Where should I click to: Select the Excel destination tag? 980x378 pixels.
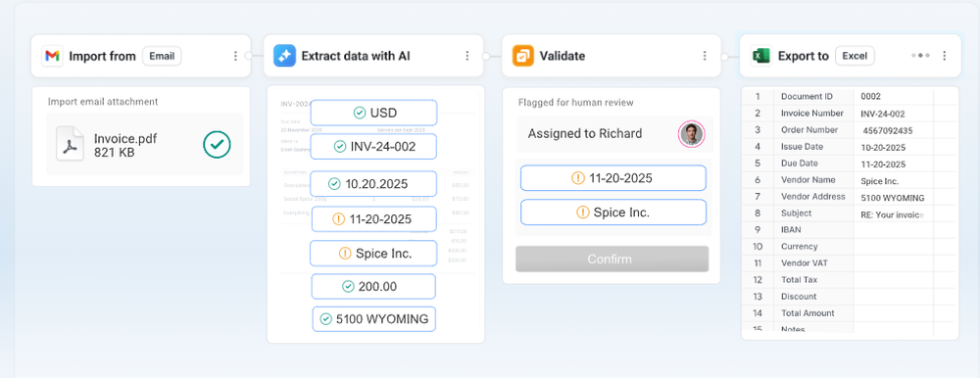[x=855, y=56]
